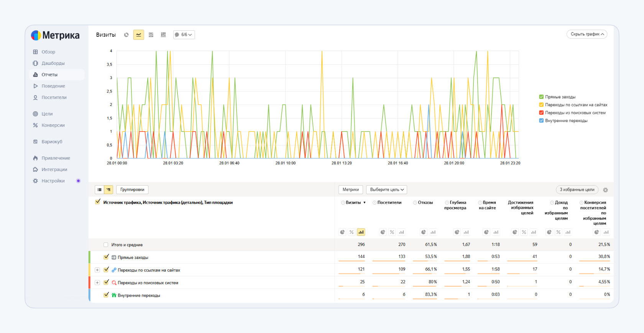Image resolution: width=644 pixels, height=333 pixels.
Task: Switch to tree table view icon
Action: coord(108,190)
